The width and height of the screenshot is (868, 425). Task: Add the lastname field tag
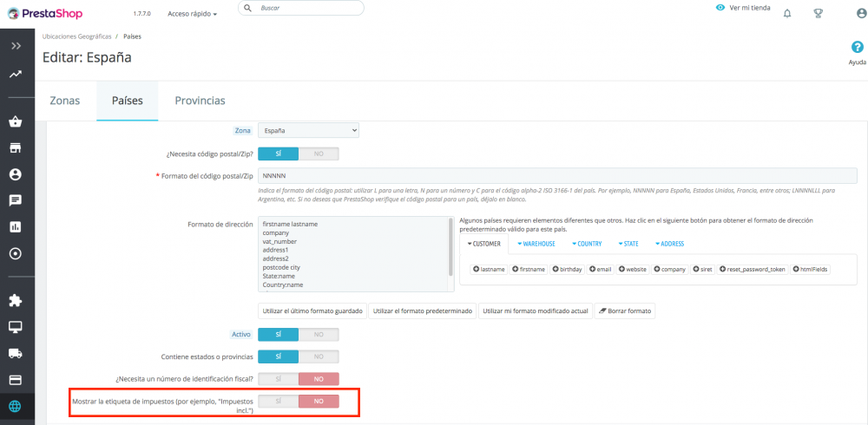click(489, 270)
